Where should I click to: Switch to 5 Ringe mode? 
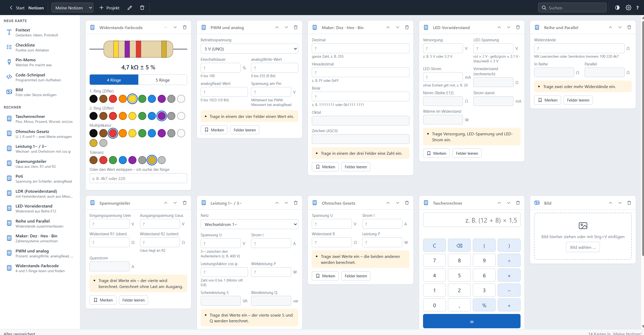pyautogui.click(x=163, y=80)
